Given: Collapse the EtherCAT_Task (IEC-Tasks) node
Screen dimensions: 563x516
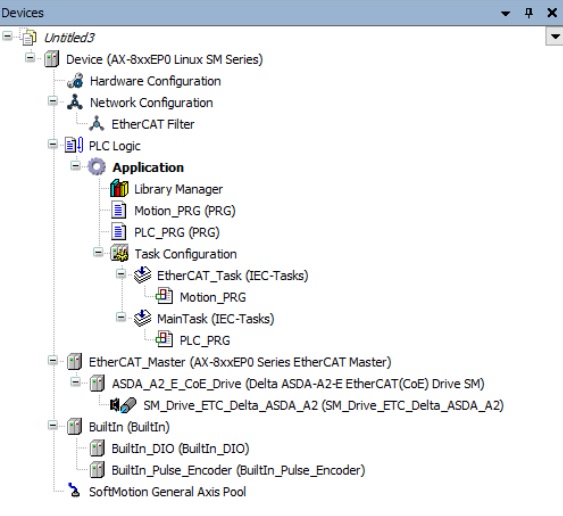Looking at the screenshot, I should tap(121, 274).
